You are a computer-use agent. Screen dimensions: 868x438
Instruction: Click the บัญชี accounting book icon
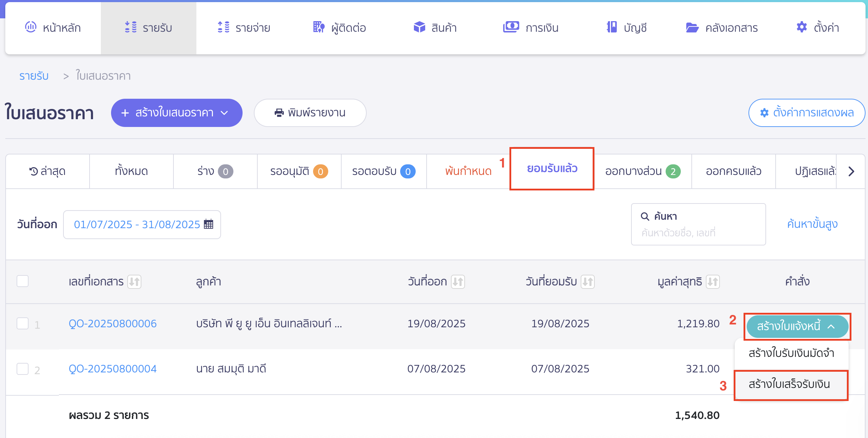(x=612, y=27)
